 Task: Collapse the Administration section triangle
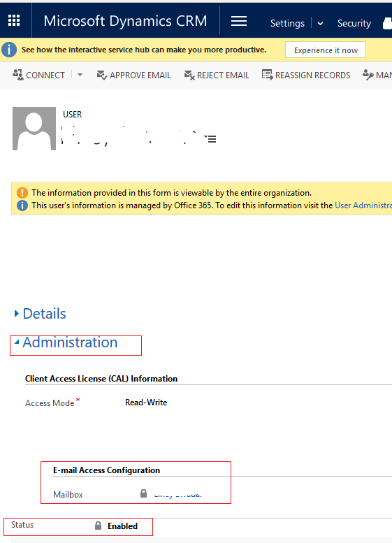pyautogui.click(x=17, y=342)
